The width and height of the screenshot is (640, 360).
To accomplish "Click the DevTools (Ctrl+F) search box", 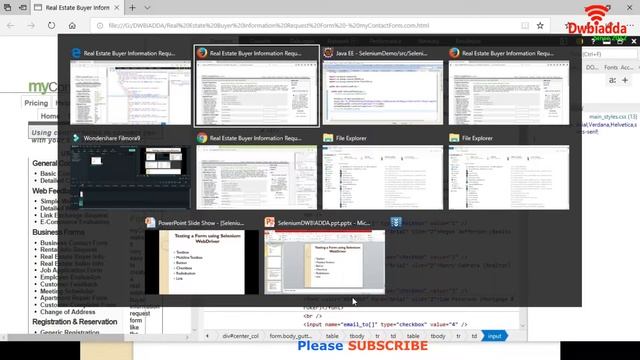I will [x=609, y=54].
